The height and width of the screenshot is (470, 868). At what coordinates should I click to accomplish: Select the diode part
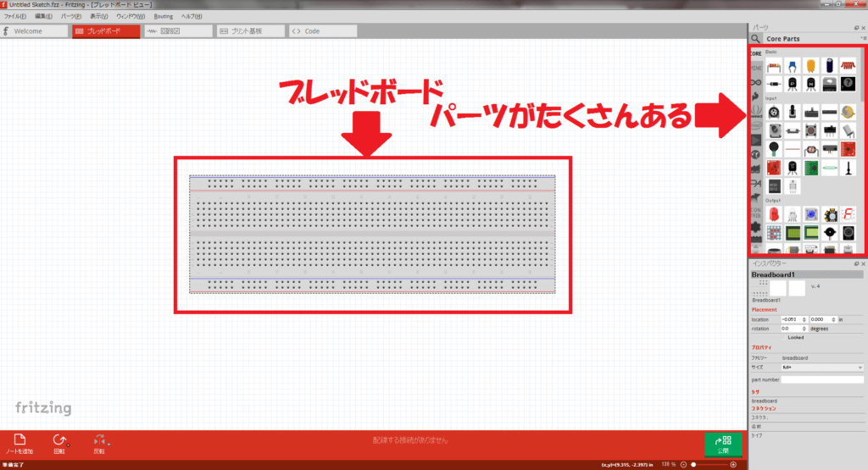[774, 84]
